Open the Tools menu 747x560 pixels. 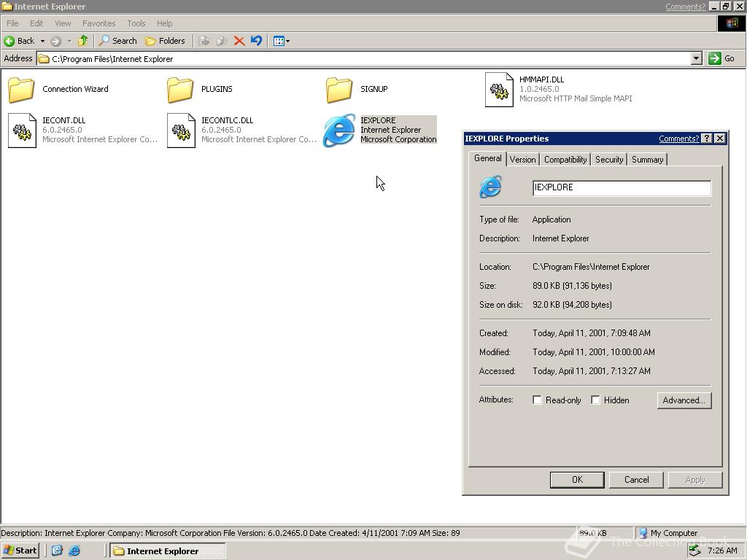click(136, 23)
